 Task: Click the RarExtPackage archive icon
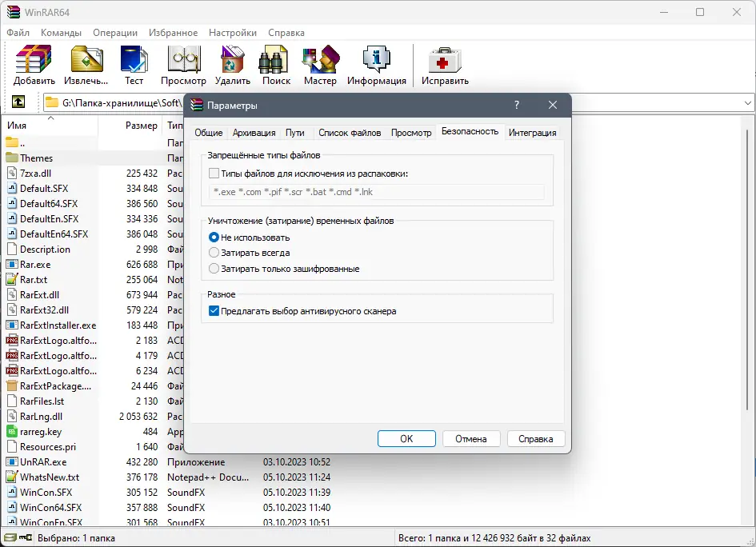pyautogui.click(x=12, y=386)
